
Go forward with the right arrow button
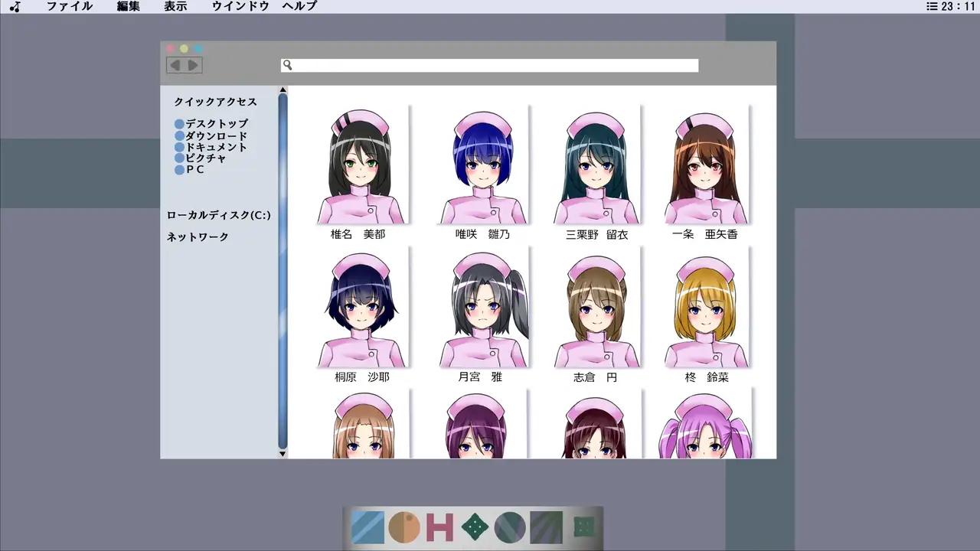193,65
